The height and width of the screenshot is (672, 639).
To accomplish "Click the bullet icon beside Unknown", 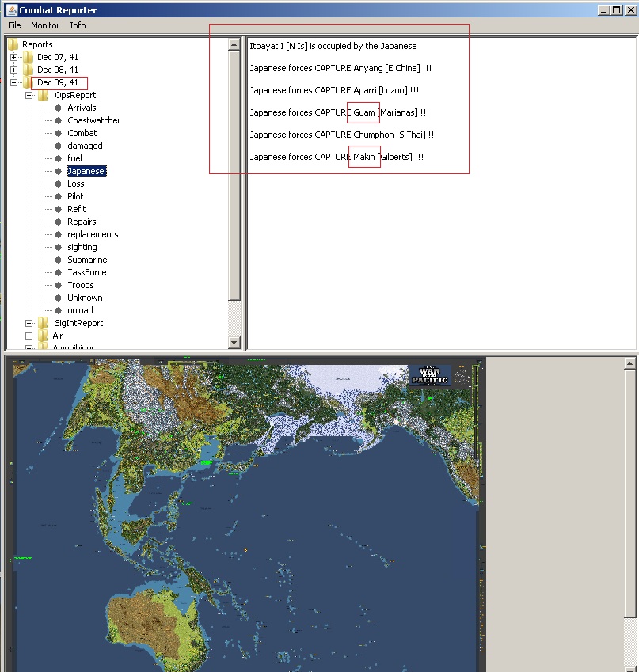I will [59, 298].
